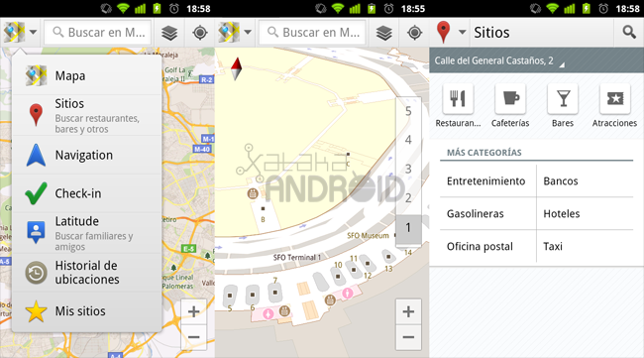The image size is (644, 358).
Task: Choose Check-in menu item
Action: [86, 193]
